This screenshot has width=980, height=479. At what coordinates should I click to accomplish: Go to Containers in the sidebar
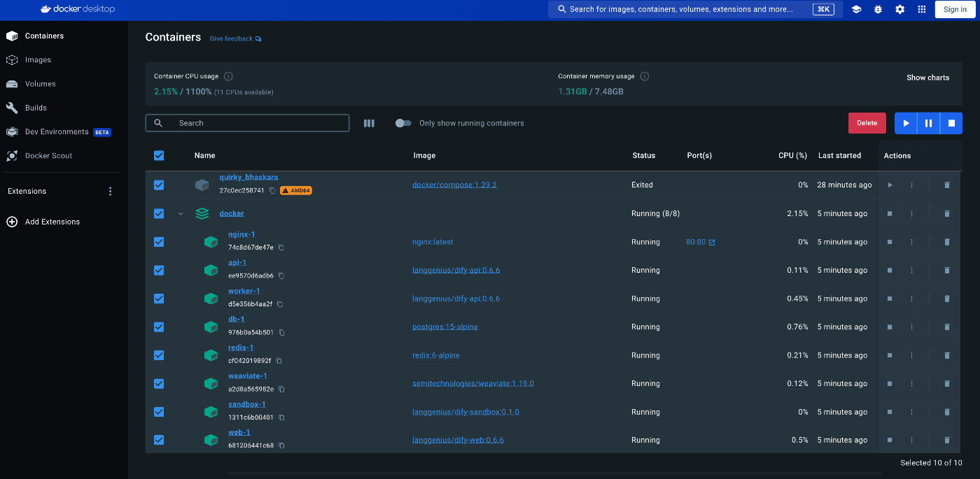coord(64,36)
